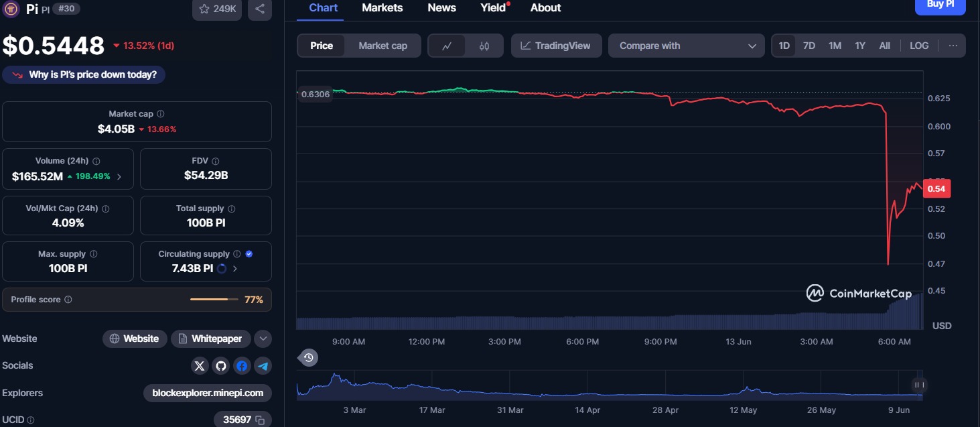Toggle the LOG scale option
980x427 pixels.
919,46
